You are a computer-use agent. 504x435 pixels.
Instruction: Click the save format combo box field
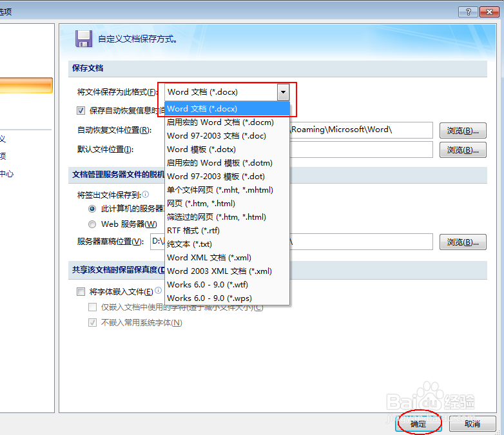coord(227,92)
